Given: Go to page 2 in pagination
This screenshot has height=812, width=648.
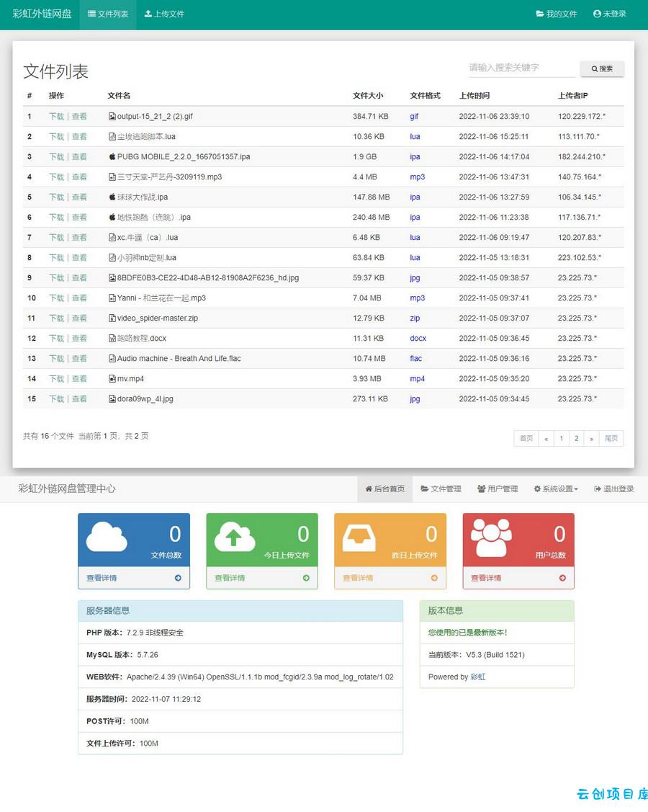Looking at the screenshot, I should pos(576,439).
